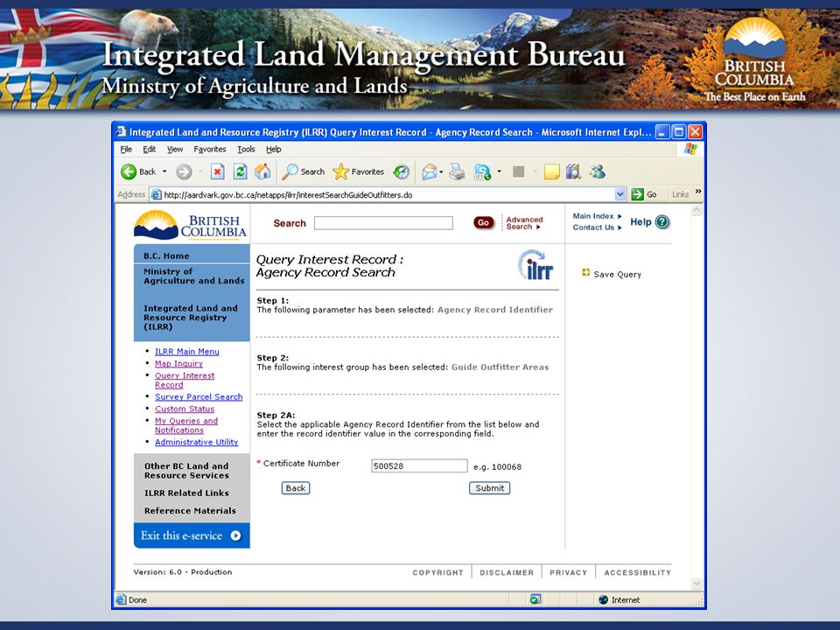This screenshot has width=840, height=630.
Task: Expand the Links toolbar chevron
Action: click(x=698, y=192)
